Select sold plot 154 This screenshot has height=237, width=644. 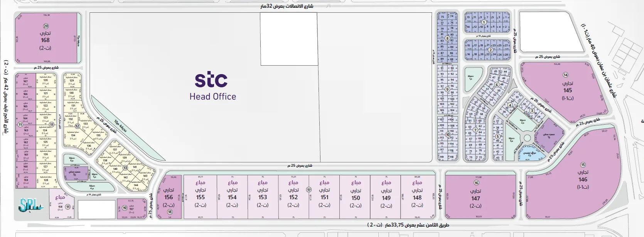[x=232, y=197]
